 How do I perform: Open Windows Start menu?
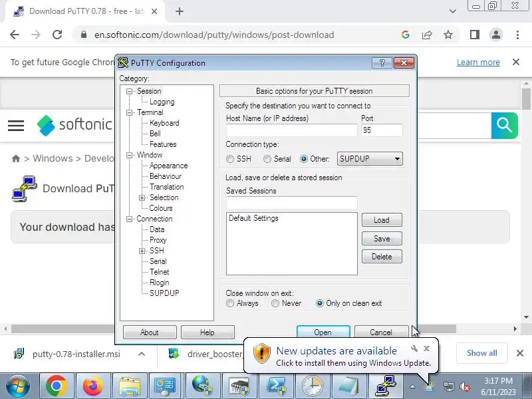[x=18, y=386]
